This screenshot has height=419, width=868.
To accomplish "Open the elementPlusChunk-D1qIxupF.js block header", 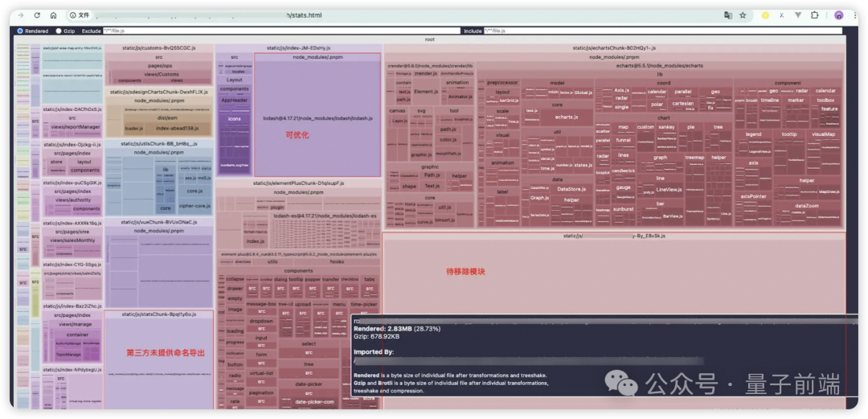I will [298, 183].
